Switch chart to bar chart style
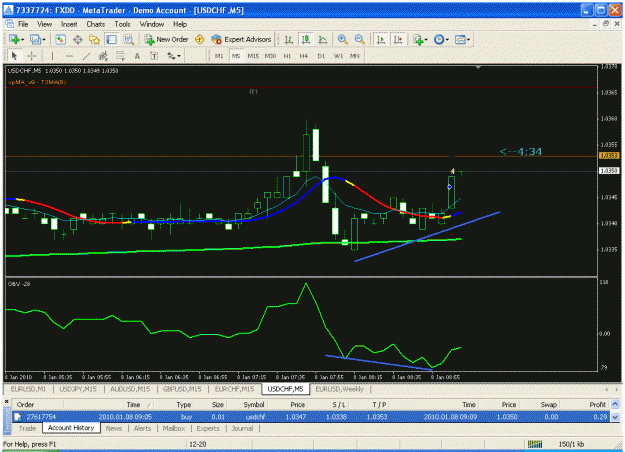This screenshot has height=452, width=625. pos(289,39)
